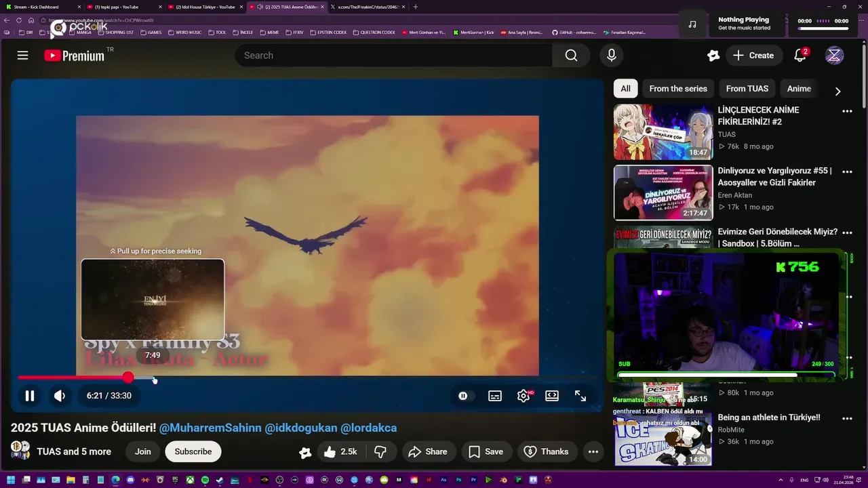Open LİNÇLENECEK ANİME FİKİRLERİNİZ #2 thumbnail
Image resolution: width=868 pixels, height=488 pixels.
[663, 132]
